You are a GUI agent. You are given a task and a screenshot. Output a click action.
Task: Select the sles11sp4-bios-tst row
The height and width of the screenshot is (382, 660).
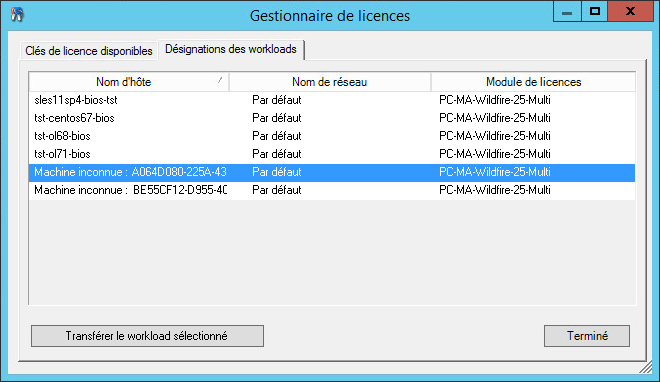[332, 100]
